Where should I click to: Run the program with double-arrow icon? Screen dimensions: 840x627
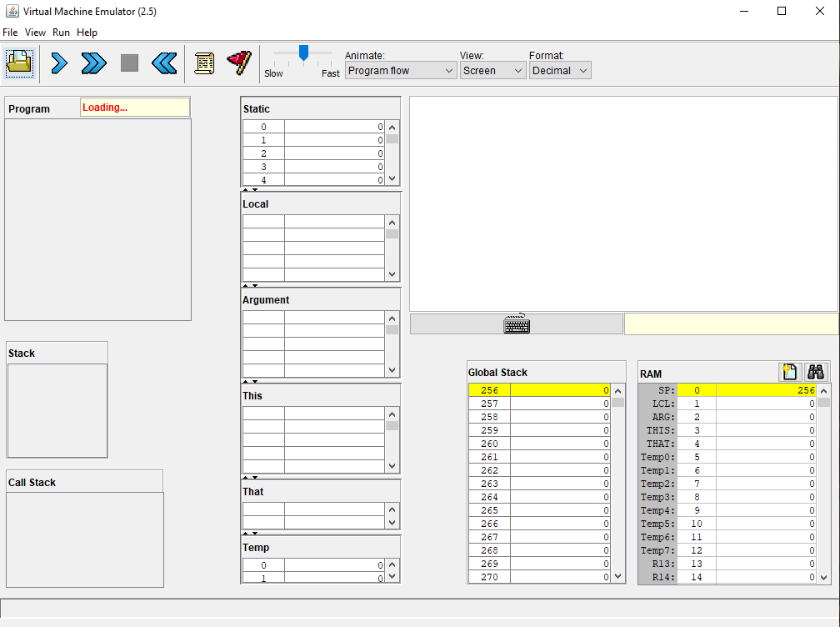93,63
